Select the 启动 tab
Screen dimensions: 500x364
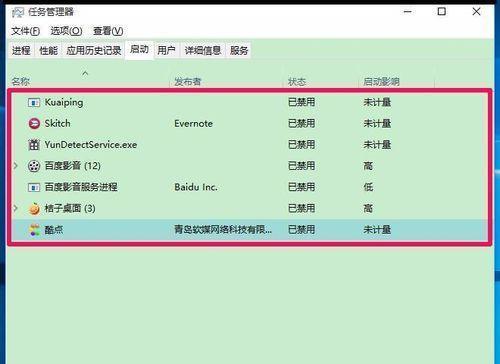pos(139,50)
